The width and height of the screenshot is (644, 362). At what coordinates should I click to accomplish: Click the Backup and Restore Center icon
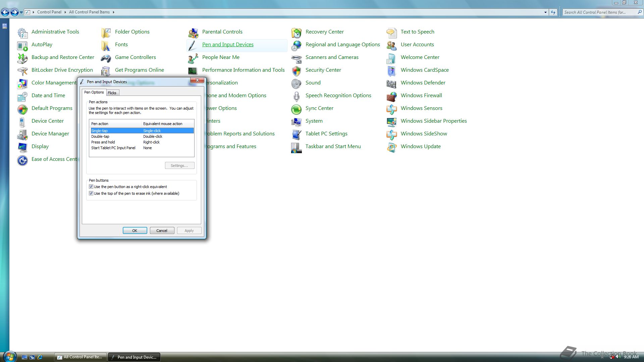click(22, 58)
